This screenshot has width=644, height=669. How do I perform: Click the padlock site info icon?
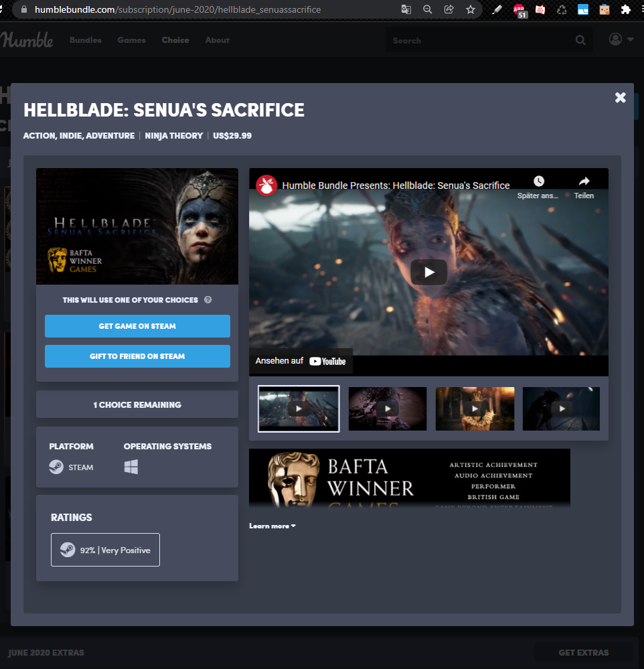click(x=24, y=9)
